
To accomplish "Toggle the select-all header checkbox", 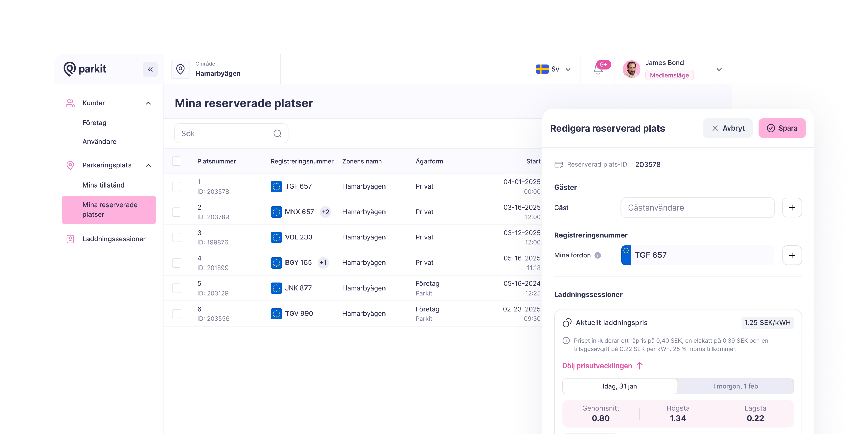I will click(x=177, y=161).
